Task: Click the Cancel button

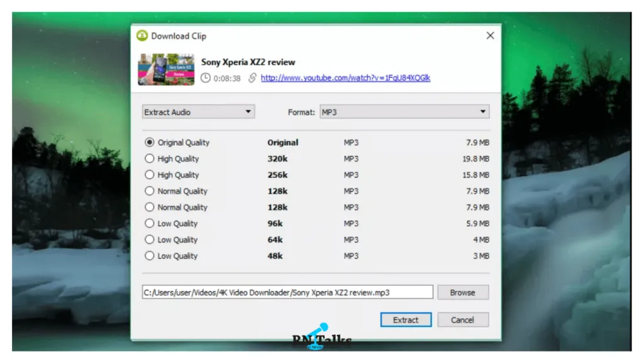Action: click(x=463, y=320)
